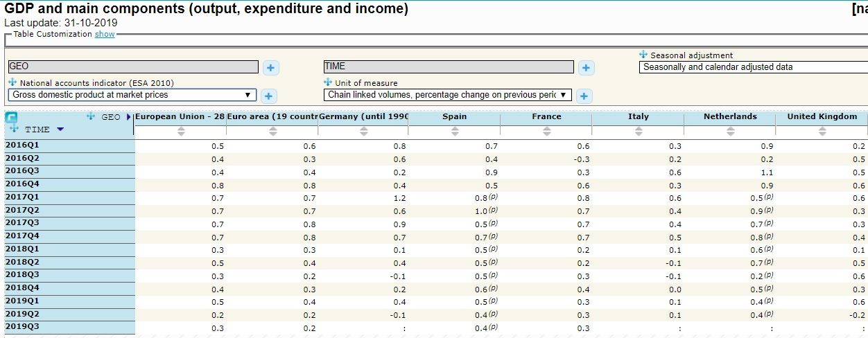Click plus button beside Unit of measure dropdown

(x=584, y=96)
